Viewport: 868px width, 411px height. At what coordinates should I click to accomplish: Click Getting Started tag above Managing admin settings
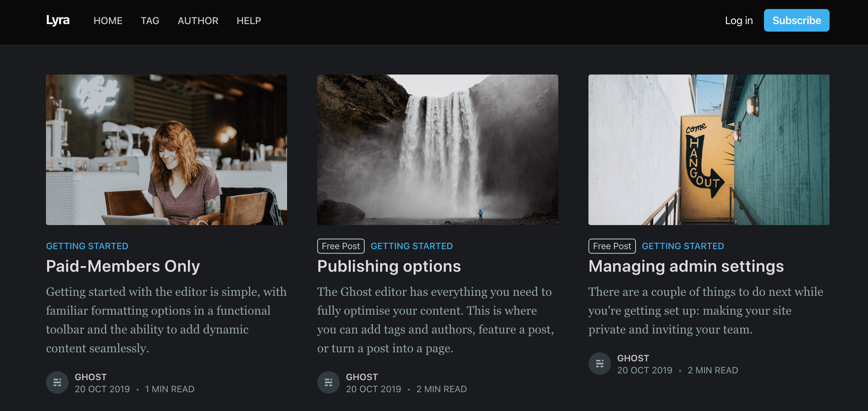pos(683,246)
